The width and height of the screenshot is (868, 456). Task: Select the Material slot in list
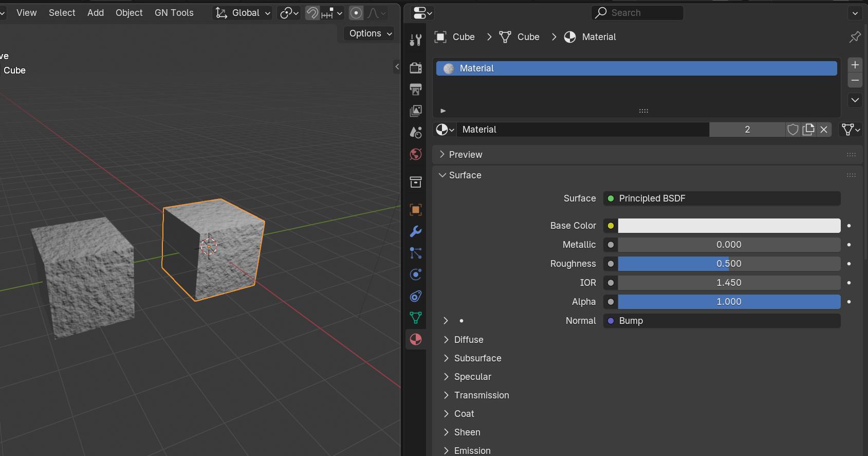click(x=637, y=68)
